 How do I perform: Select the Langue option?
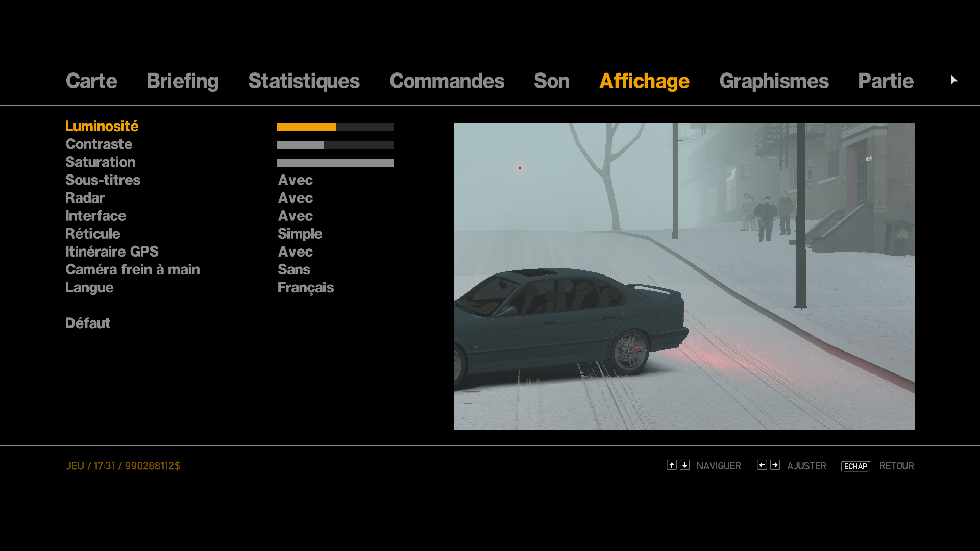tap(89, 288)
